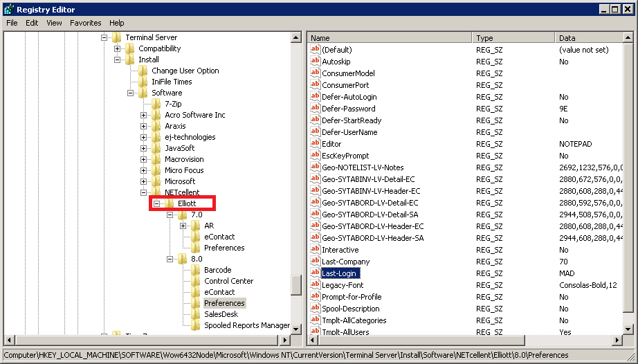Screen dimensions: 638x364
Task: Click the folder icon of Barcode key
Action: (x=195, y=270)
